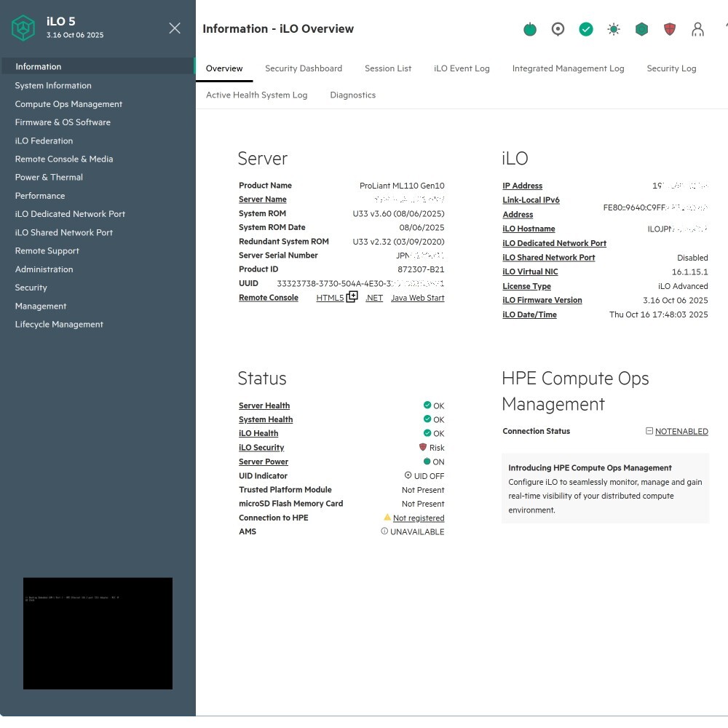
Task: Click the NOTENABLED connection status link
Action: [x=681, y=432]
